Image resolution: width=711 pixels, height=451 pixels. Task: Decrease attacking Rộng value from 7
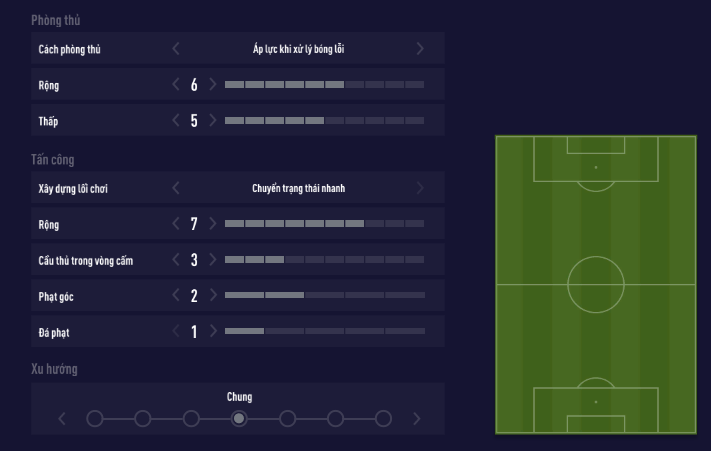(x=177, y=224)
